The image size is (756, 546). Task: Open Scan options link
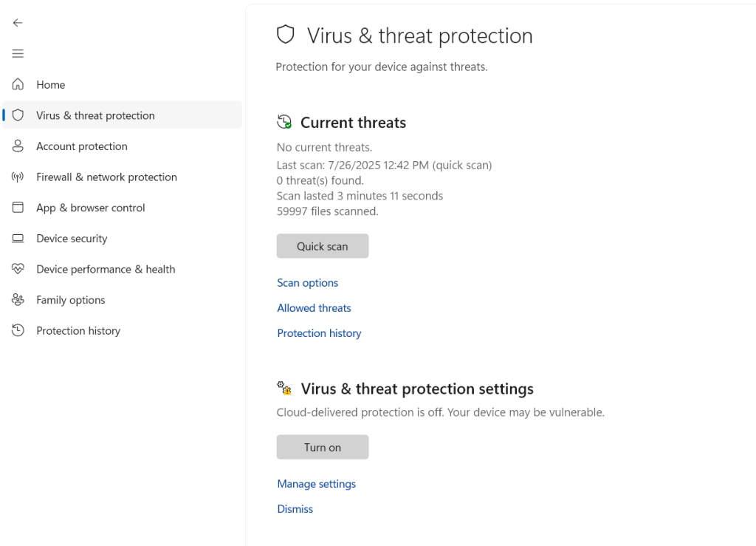tap(307, 283)
